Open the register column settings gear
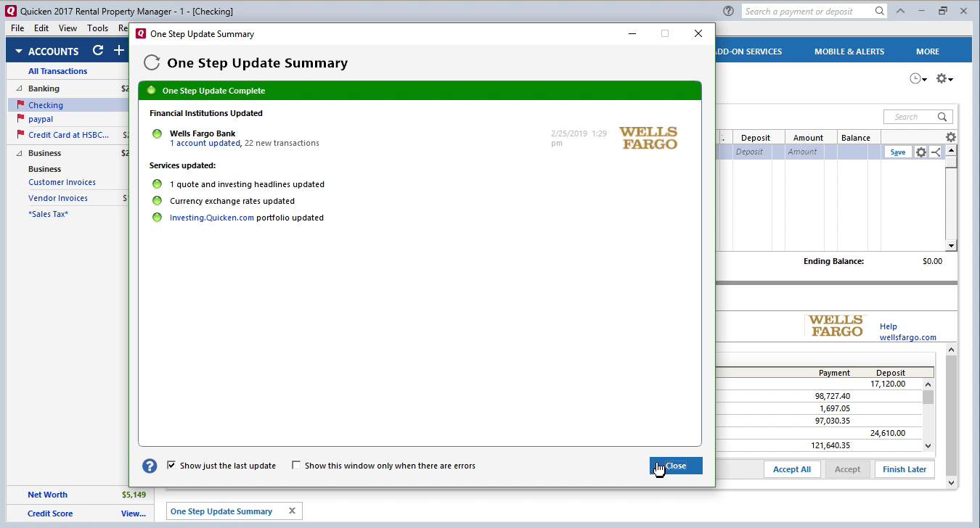Screen dimensions: 980x528 (x=951, y=137)
